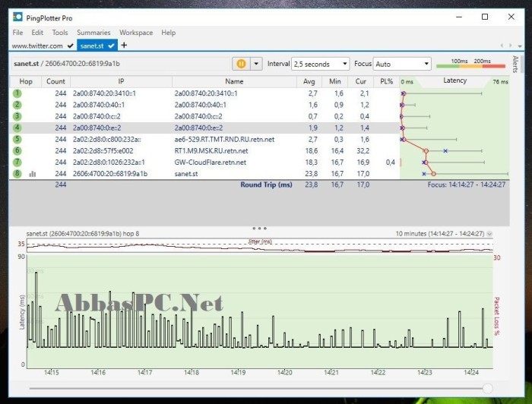The image size is (532, 404).
Task: Click the Jitter (ms) graph strip
Action: [x=260, y=245]
